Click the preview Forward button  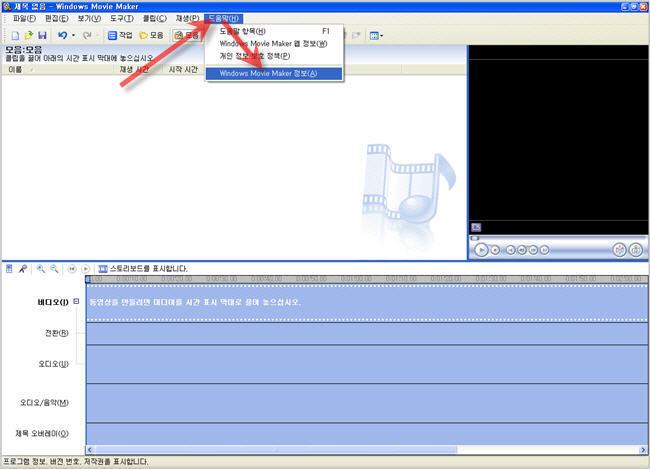coord(544,250)
